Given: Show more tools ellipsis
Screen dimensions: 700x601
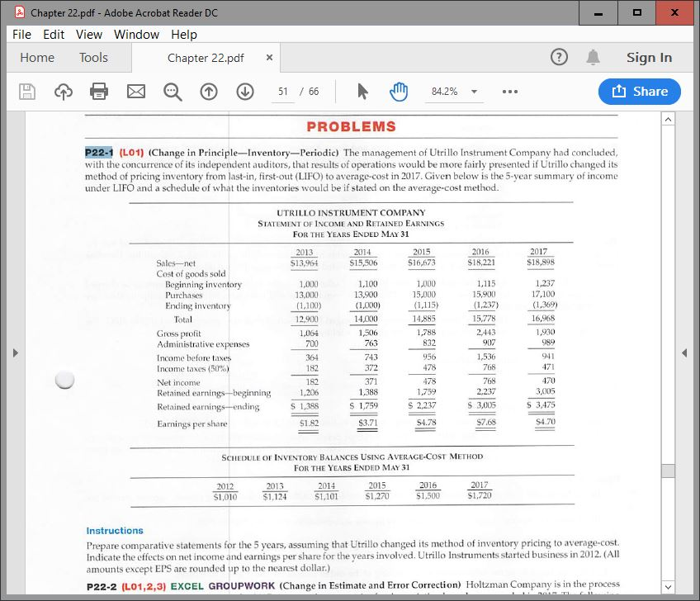Looking at the screenshot, I should coord(510,92).
